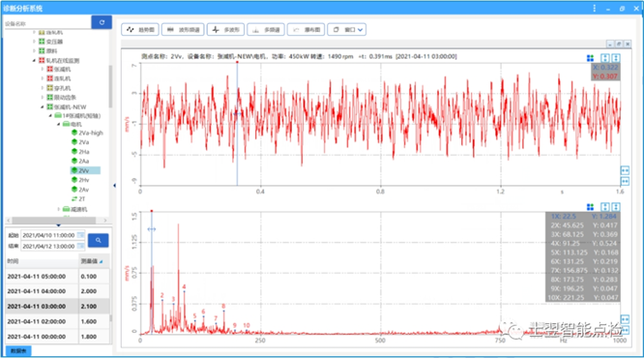Open the waterfall plot (瀑布图) view

[307, 30]
